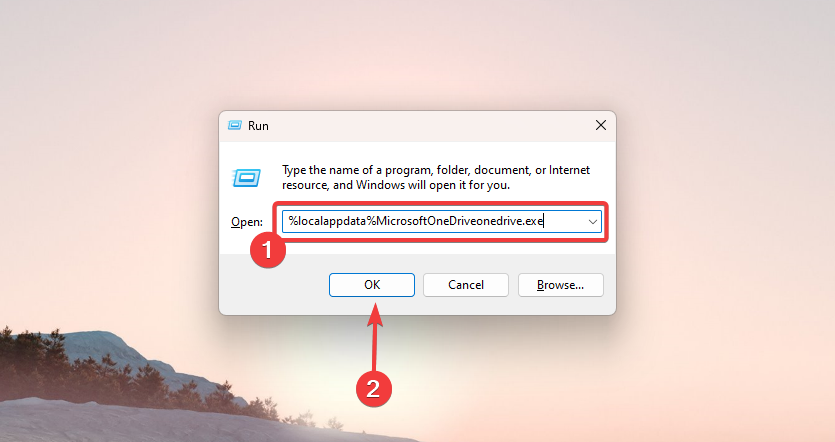Expand the Open combo box dropdown arrow

pos(593,222)
